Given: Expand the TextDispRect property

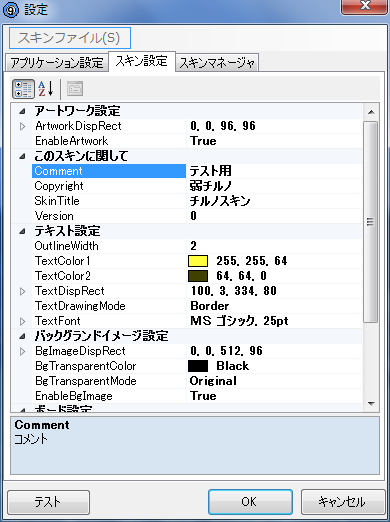Looking at the screenshot, I should click(22, 291).
